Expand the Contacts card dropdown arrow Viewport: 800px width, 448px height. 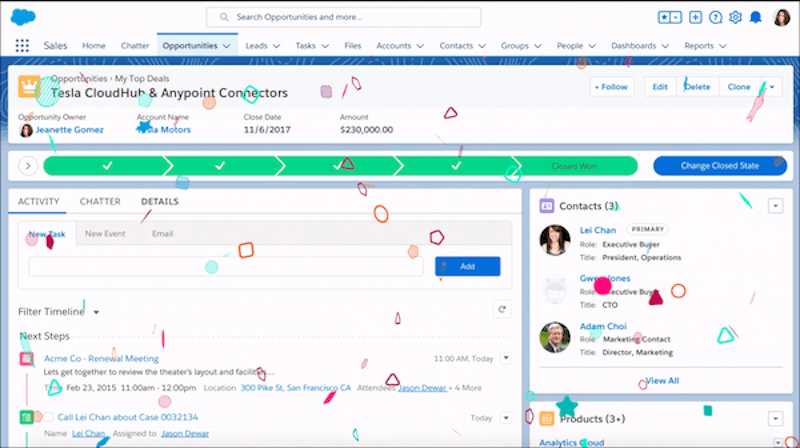[x=774, y=206]
